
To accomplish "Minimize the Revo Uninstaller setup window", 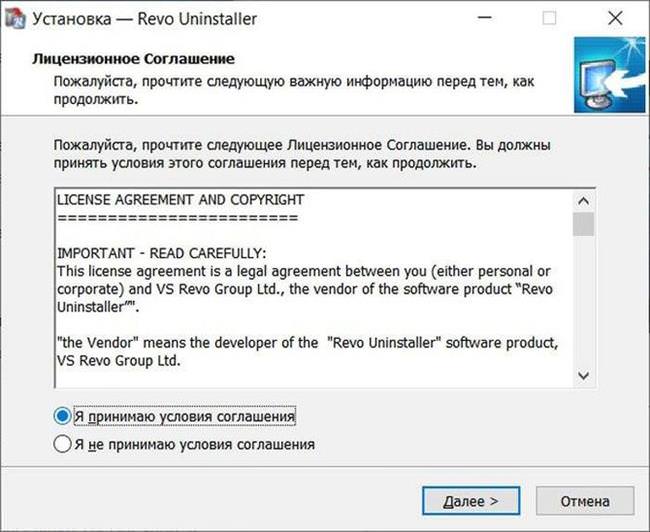I will click(x=484, y=18).
